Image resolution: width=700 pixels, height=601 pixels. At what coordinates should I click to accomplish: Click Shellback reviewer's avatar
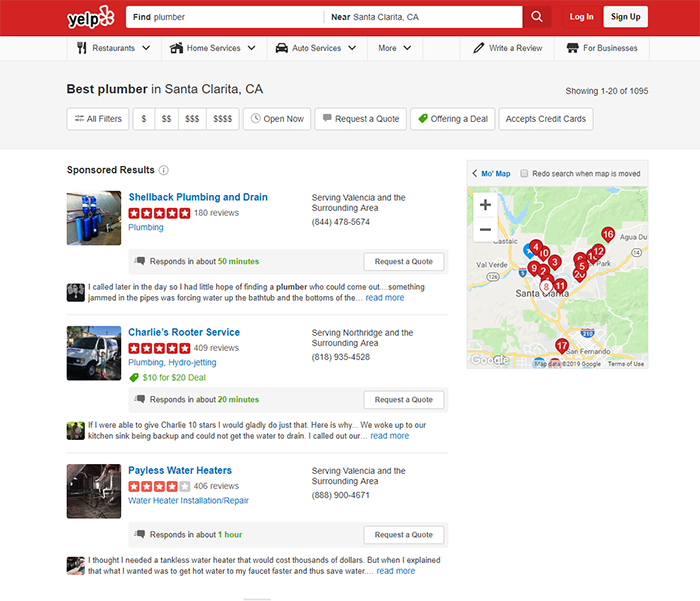(75, 292)
